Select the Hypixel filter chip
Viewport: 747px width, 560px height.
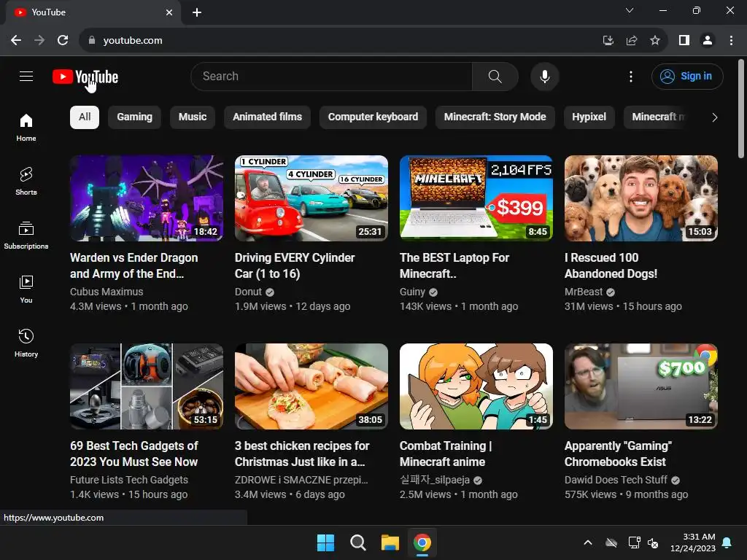coord(589,117)
